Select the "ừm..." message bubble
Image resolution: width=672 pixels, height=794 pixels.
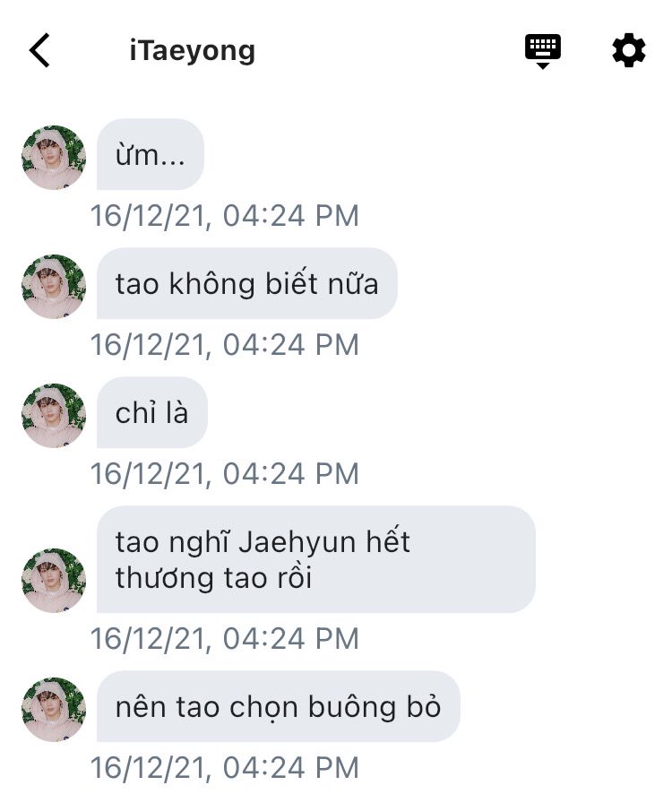point(150,154)
